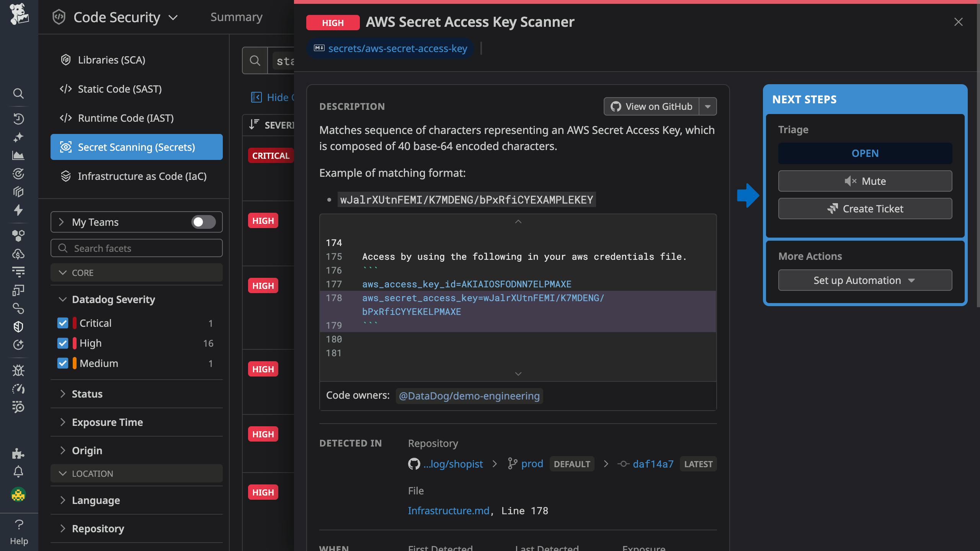Open the bug error-tracking icon
The image size is (980, 551).
coord(19,370)
